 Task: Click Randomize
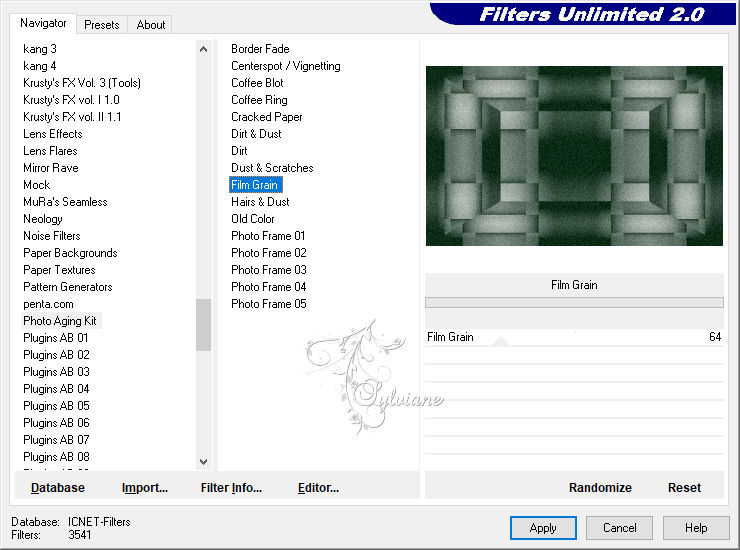600,488
